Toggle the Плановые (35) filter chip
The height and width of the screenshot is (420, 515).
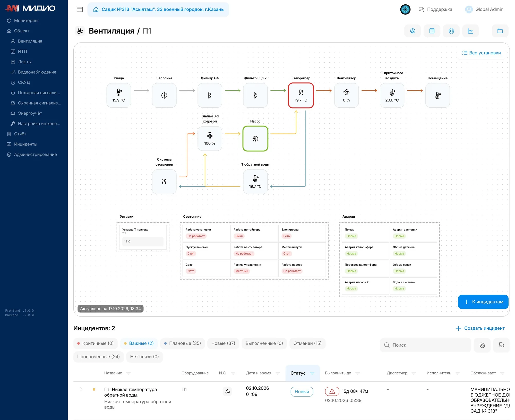(x=182, y=343)
